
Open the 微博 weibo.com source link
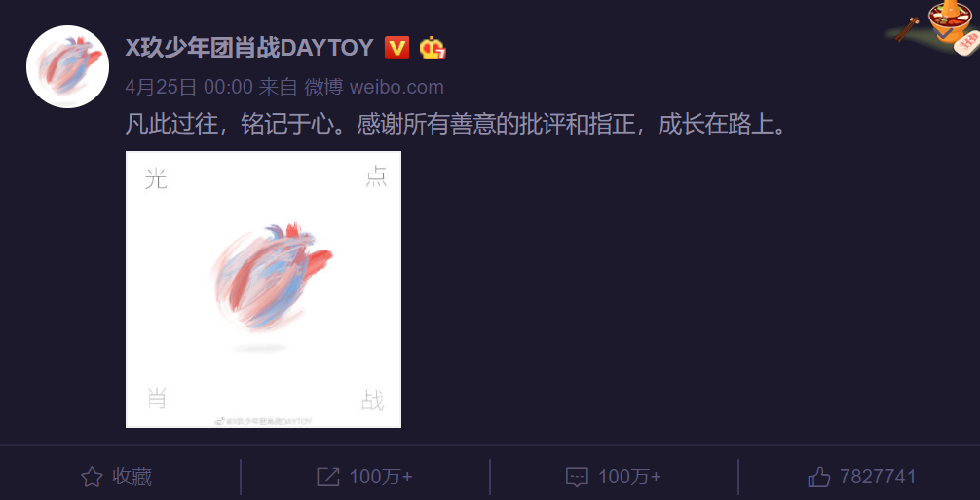point(374,87)
